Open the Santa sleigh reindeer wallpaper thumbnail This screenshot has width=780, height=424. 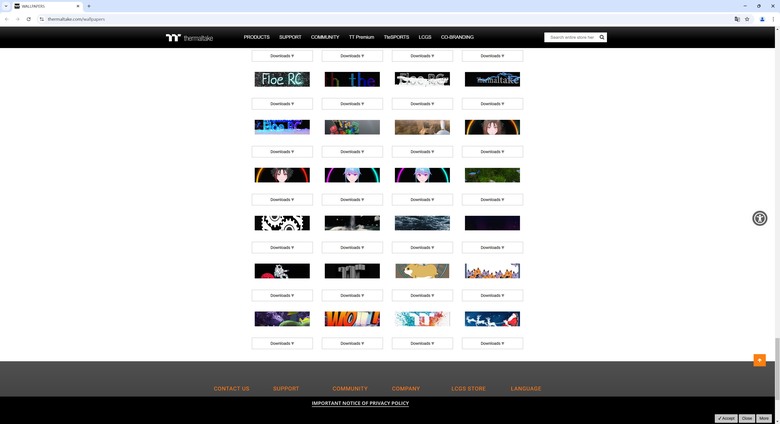492,319
